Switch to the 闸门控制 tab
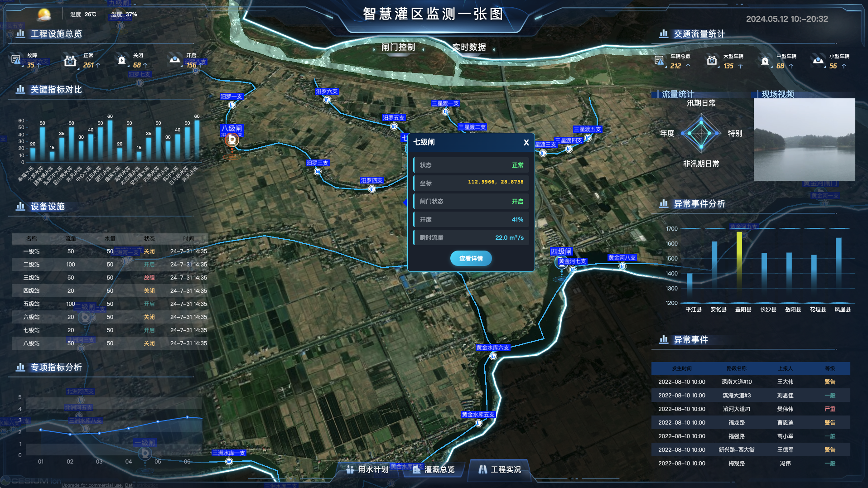 398,47
